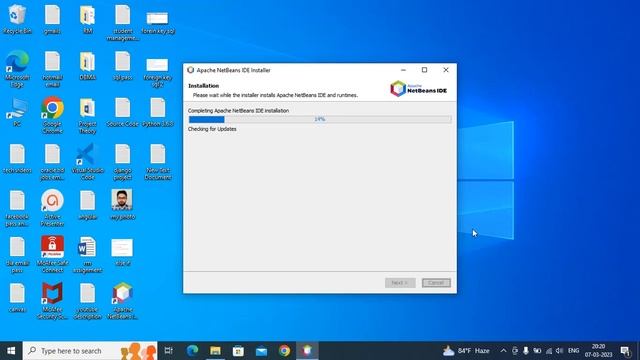Open the 84°F Haze weather widget

click(x=467, y=351)
